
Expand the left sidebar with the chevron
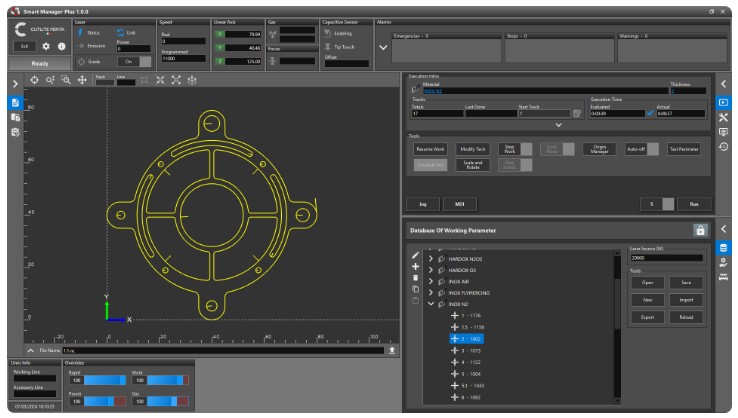15,84
